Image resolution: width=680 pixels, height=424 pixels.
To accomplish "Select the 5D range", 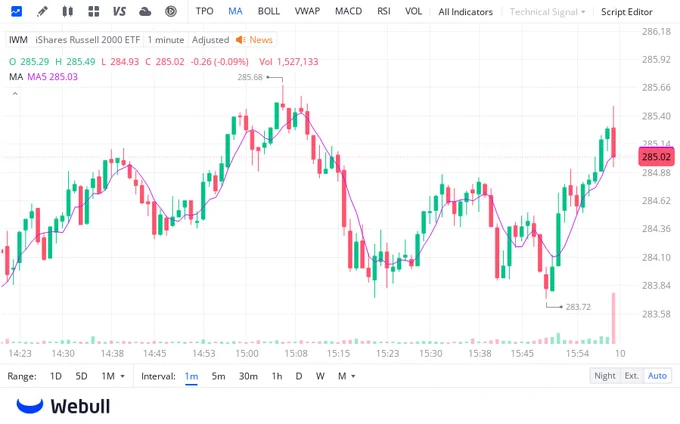I will (81, 376).
